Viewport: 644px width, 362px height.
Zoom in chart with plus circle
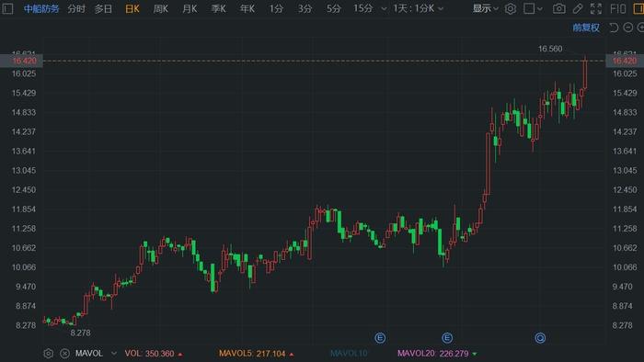pos(640,28)
